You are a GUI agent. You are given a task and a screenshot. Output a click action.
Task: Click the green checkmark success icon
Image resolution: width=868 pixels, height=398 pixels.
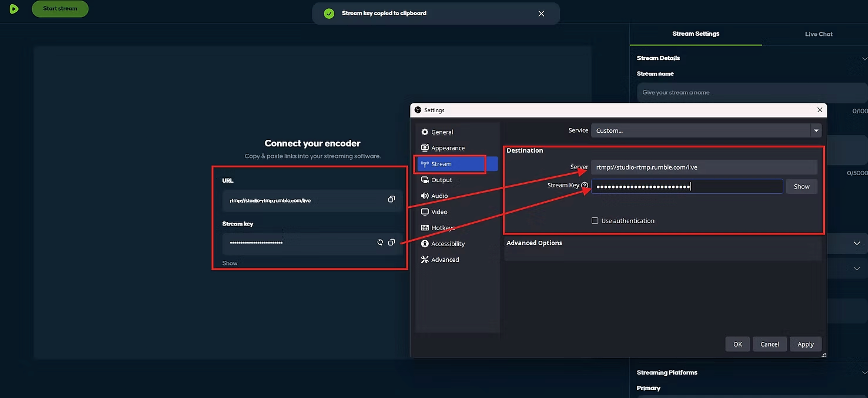329,14
